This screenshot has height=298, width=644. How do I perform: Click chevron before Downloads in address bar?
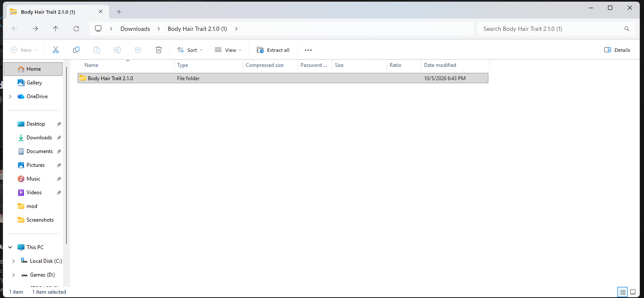[x=111, y=29]
